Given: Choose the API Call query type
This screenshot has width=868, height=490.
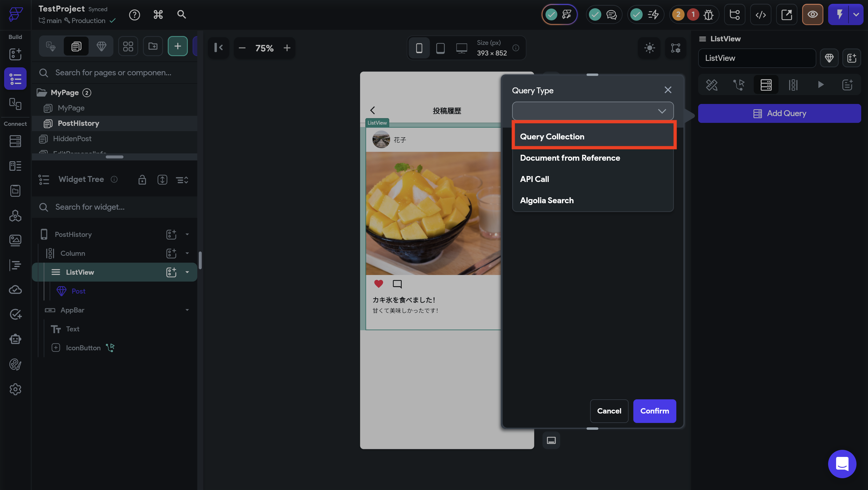Looking at the screenshot, I should click(x=534, y=179).
